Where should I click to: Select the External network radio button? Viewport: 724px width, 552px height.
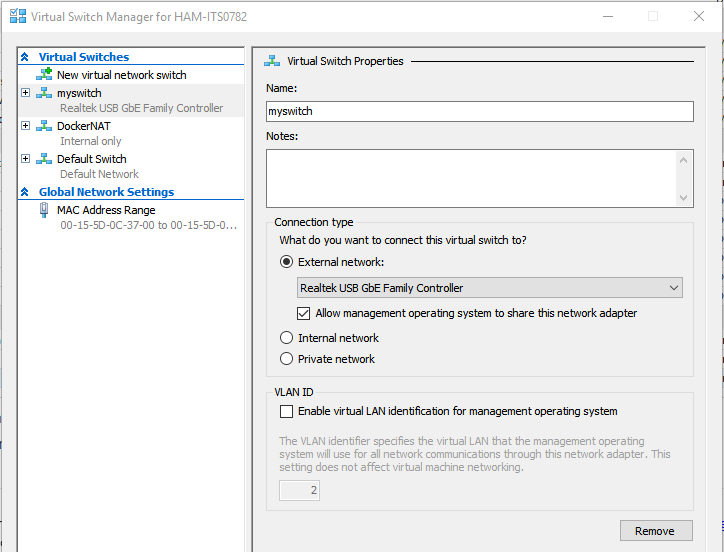tap(286, 262)
